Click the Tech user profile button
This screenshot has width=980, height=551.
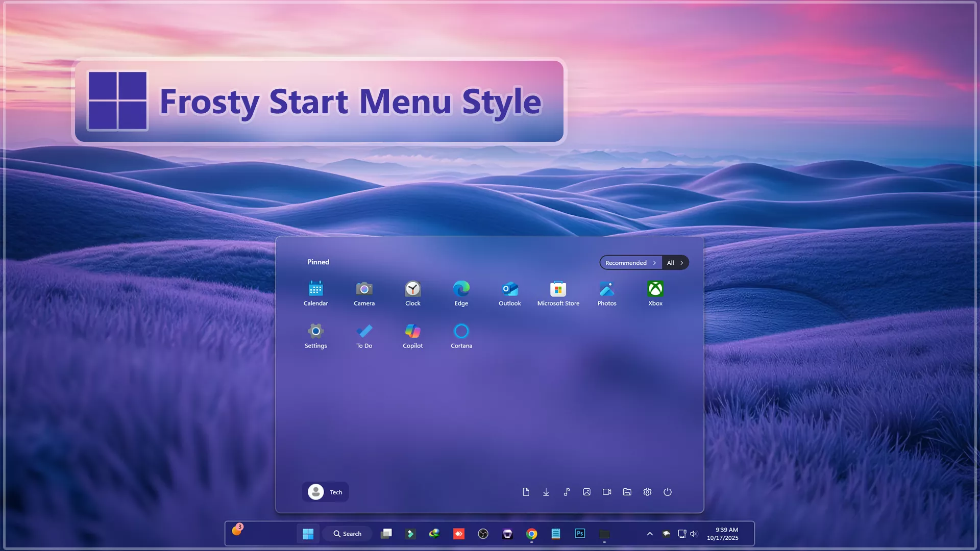(325, 492)
